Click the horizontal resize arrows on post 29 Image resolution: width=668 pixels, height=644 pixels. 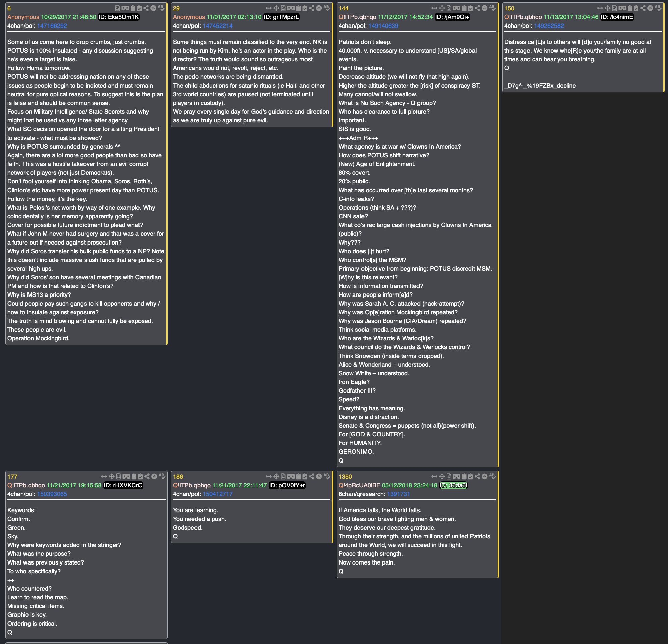click(269, 8)
